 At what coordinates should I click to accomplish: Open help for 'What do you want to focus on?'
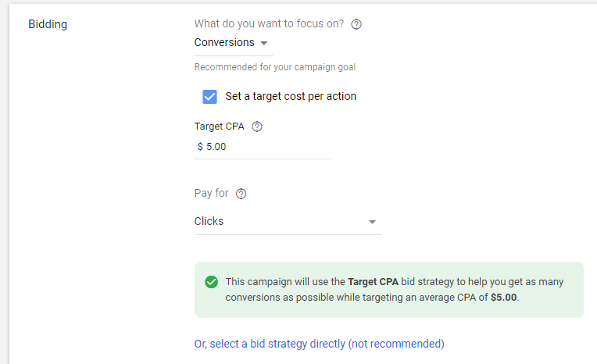pyautogui.click(x=356, y=24)
